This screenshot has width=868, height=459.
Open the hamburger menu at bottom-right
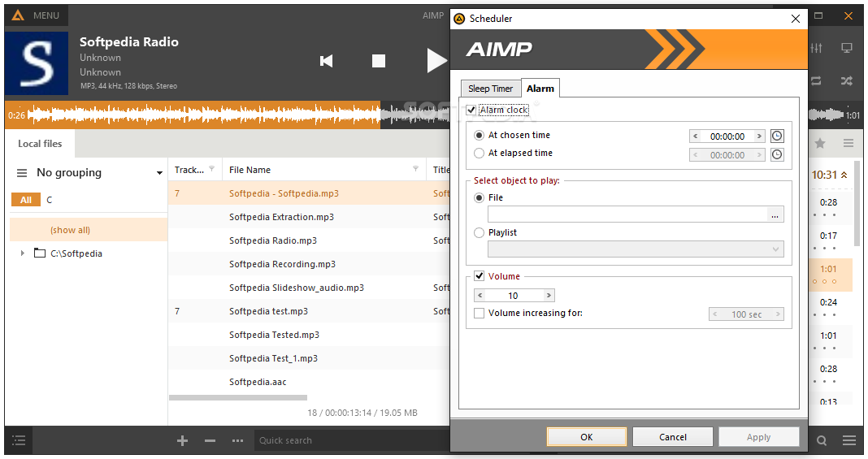(x=849, y=441)
